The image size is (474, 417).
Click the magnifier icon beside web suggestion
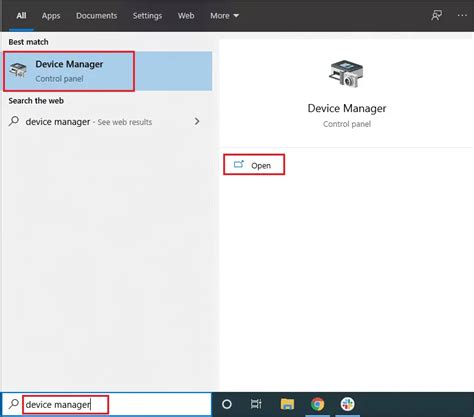[x=14, y=121]
